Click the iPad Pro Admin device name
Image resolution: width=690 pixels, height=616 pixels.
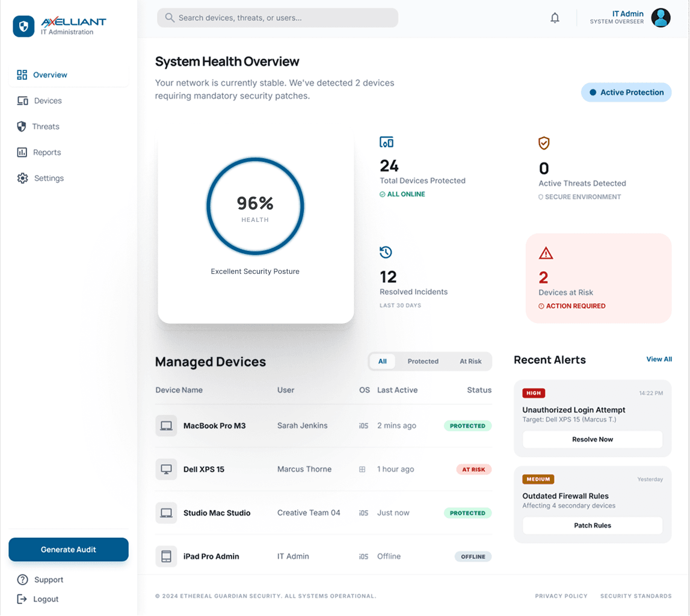211,556
